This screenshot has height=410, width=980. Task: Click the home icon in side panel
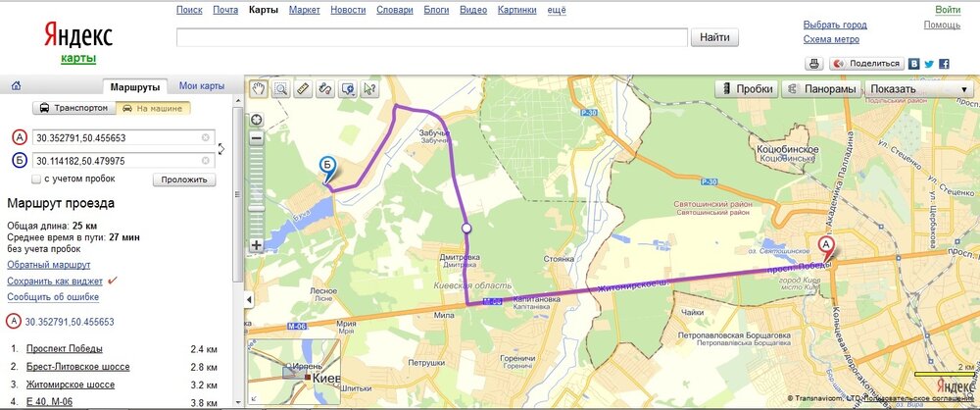[17, 85]
